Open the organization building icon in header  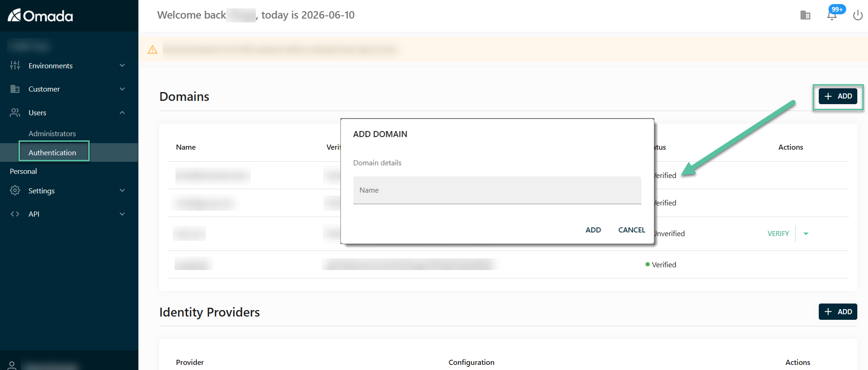[x=805, y=15]
